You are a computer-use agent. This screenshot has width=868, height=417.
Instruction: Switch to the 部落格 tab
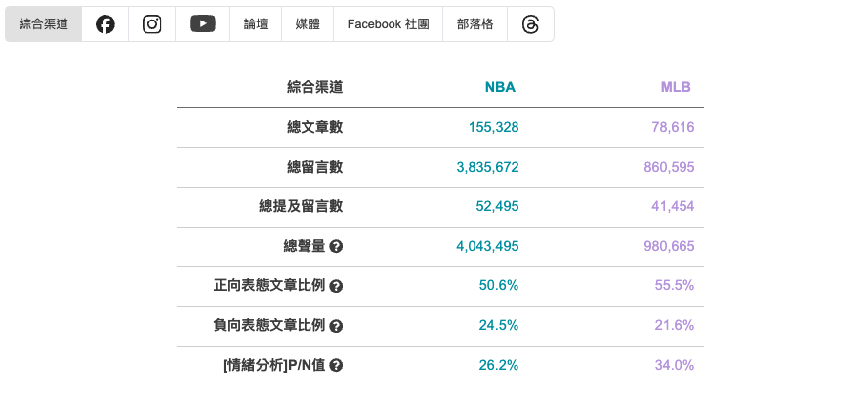(x=475, y=24)
